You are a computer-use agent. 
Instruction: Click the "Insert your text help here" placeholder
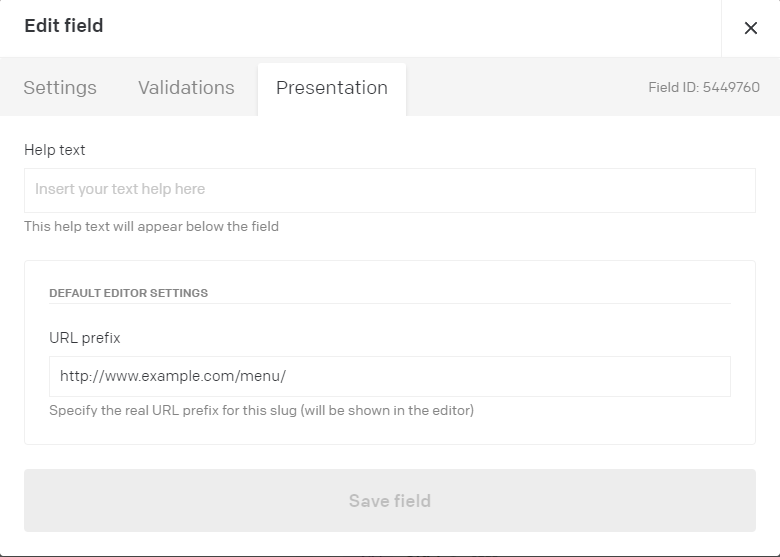120,189
